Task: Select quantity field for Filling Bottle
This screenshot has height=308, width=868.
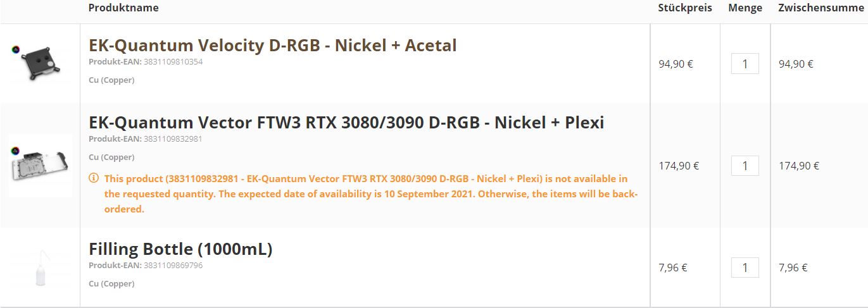Action: 745,268
